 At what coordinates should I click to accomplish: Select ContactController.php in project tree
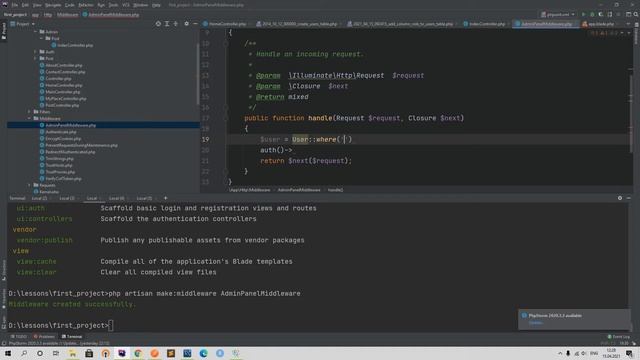pyautogui.click(x=65, y=72)
